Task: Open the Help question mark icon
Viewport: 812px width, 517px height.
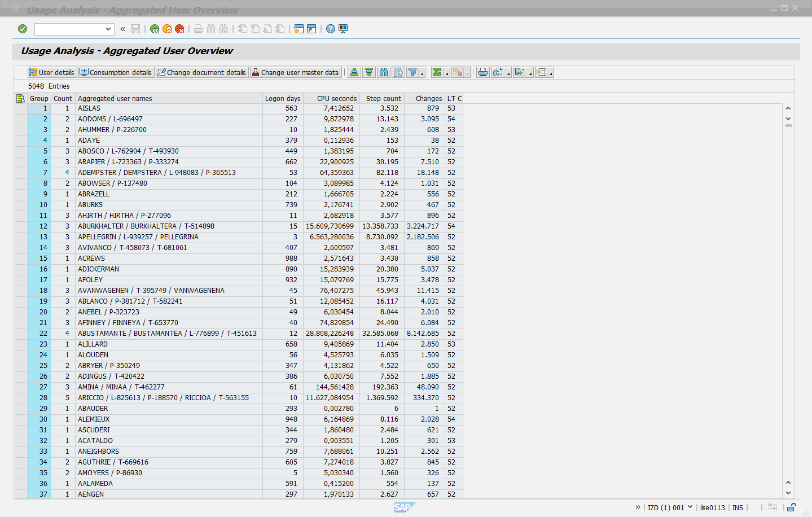Action: click(x=331, y=29)
